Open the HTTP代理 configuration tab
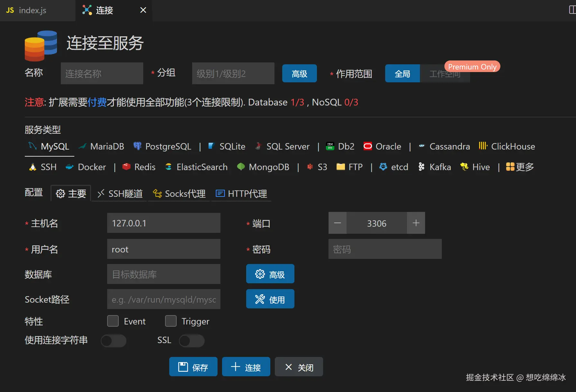 241,193
